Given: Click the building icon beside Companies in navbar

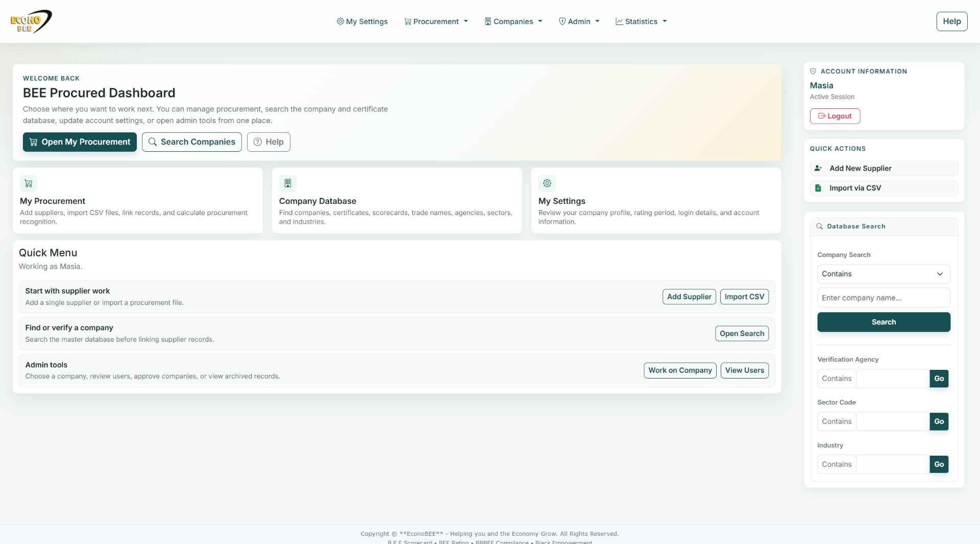Looking at the screenshot, I should 487,21.
